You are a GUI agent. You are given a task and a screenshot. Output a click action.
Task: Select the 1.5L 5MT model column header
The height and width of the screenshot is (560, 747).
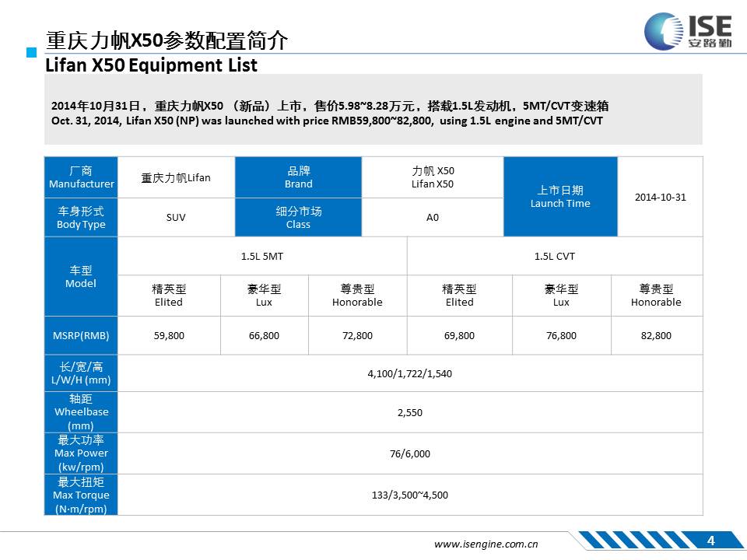(x=262, y=256)
